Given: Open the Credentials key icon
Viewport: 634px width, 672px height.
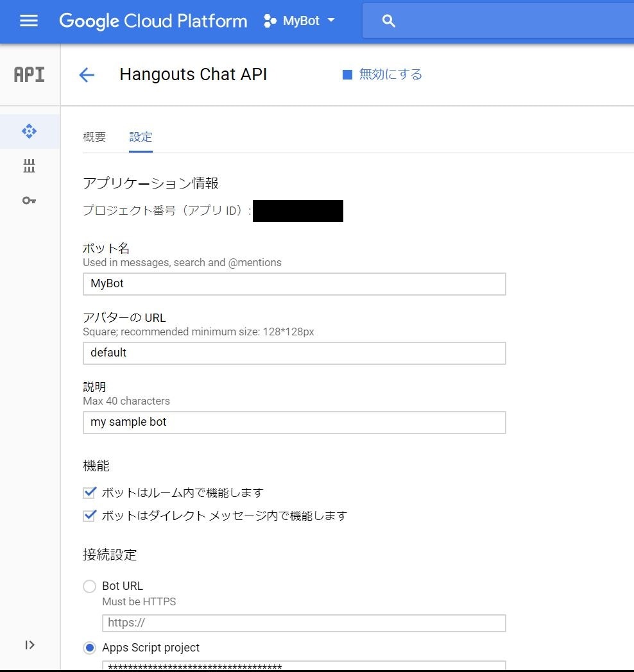Looking at the screenshot, I should 29,200.
